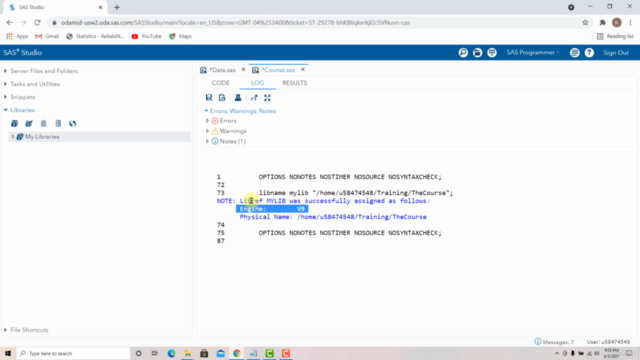Click the Physical Name log note line
This screenshot has height=360, width=640.
coord(333,217)
